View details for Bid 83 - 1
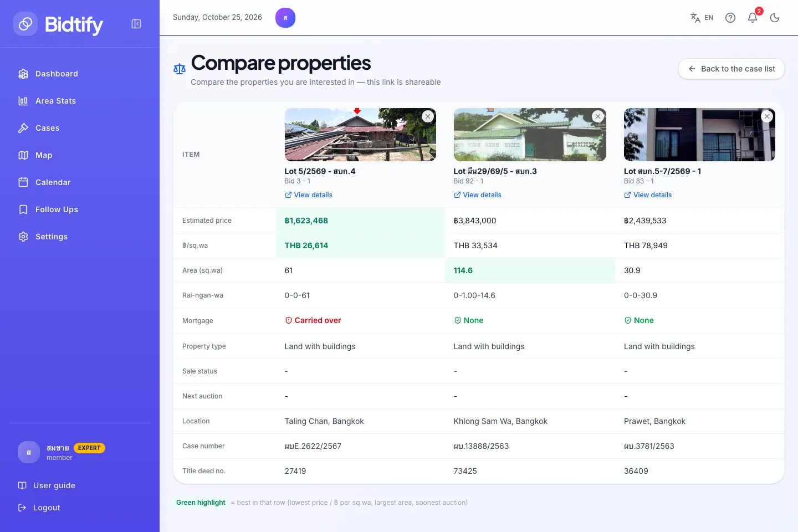 [648, 195]
